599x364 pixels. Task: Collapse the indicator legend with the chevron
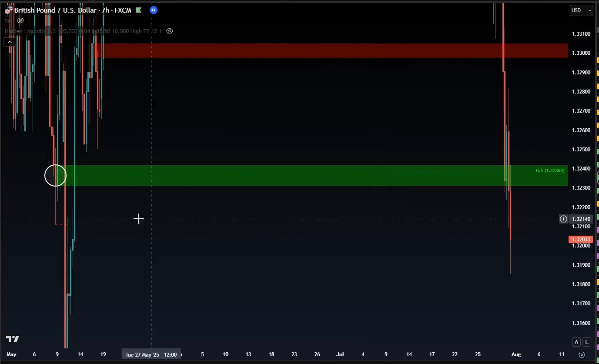(10, 42)
